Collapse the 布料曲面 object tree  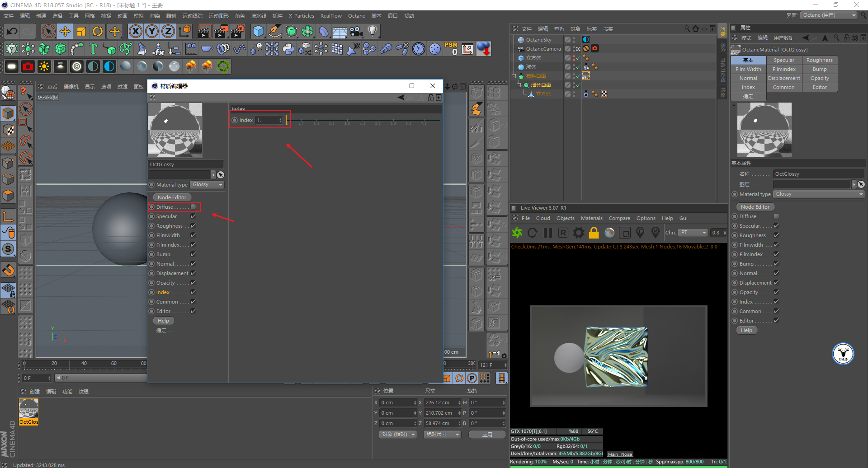(514, 76)
